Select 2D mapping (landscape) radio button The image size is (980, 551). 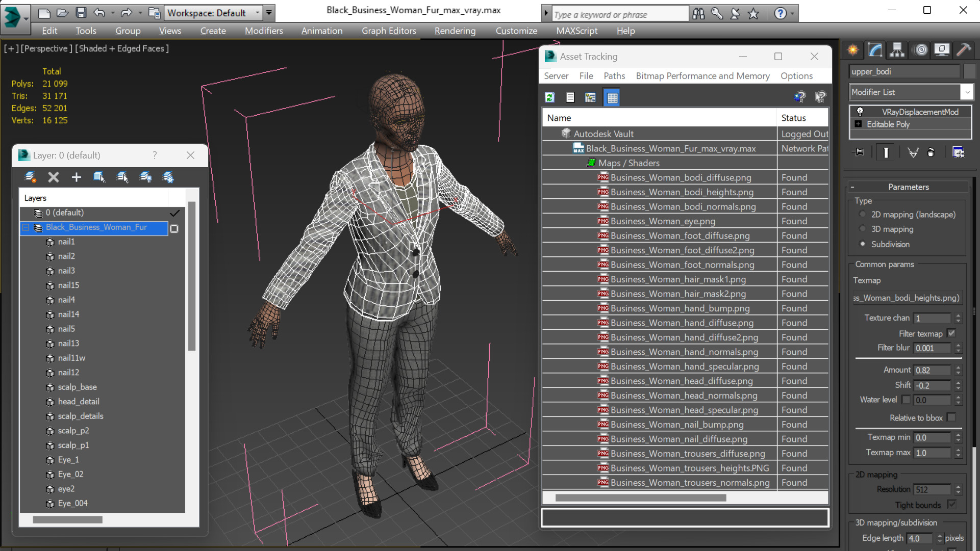[863, 215]
